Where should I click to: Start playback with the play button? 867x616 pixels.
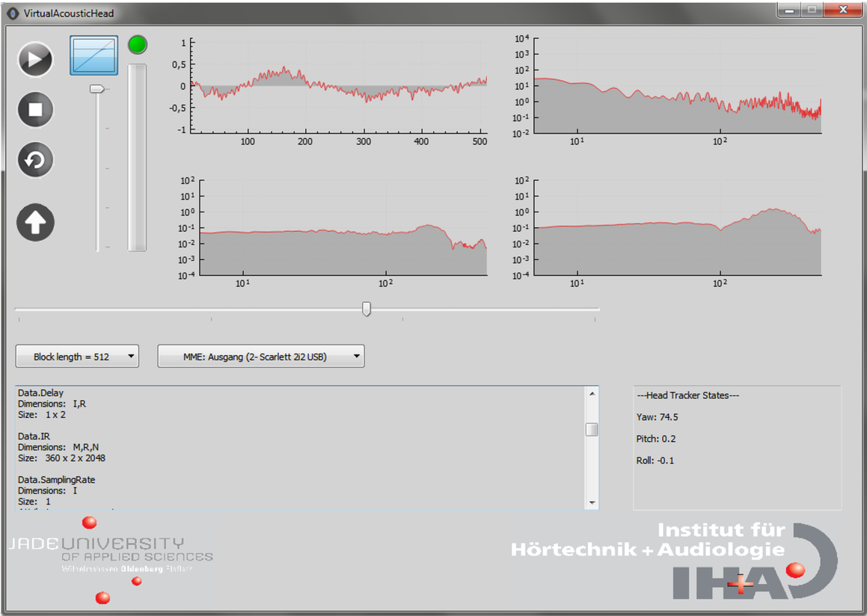point(35,59)
